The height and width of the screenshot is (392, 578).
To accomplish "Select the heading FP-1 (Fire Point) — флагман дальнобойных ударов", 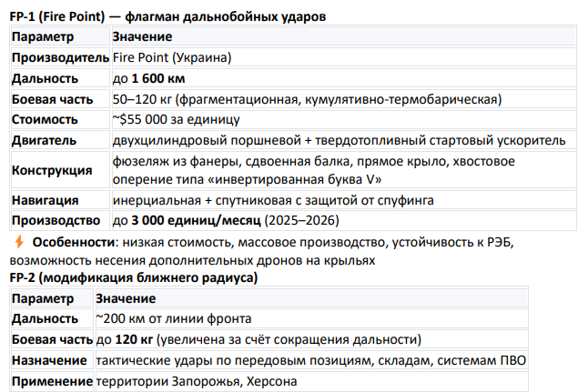I will (167, 16).
